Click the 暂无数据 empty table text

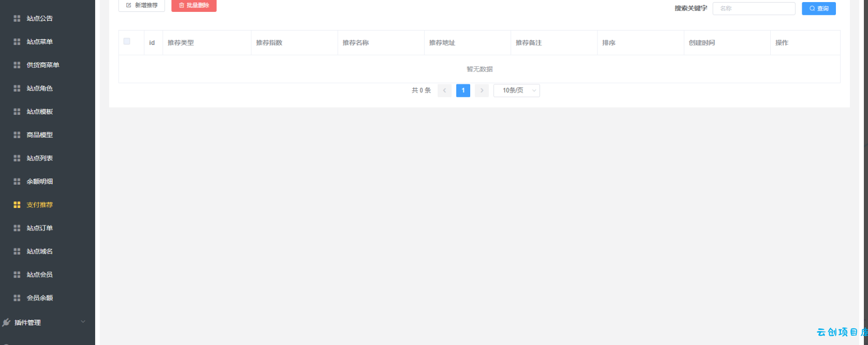pos(480,69)
